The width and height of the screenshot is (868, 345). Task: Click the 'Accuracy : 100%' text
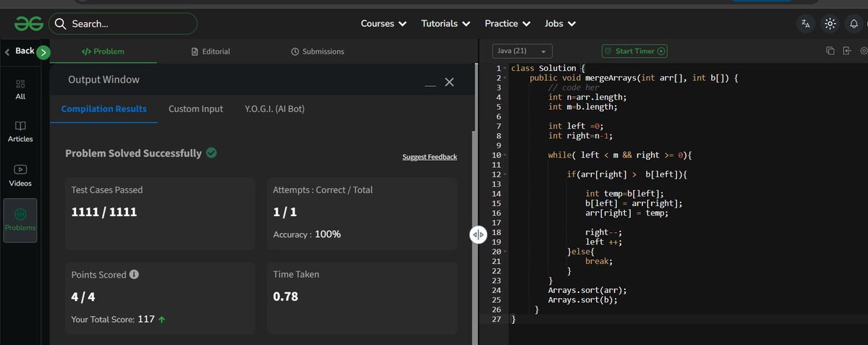pos(307,234)
